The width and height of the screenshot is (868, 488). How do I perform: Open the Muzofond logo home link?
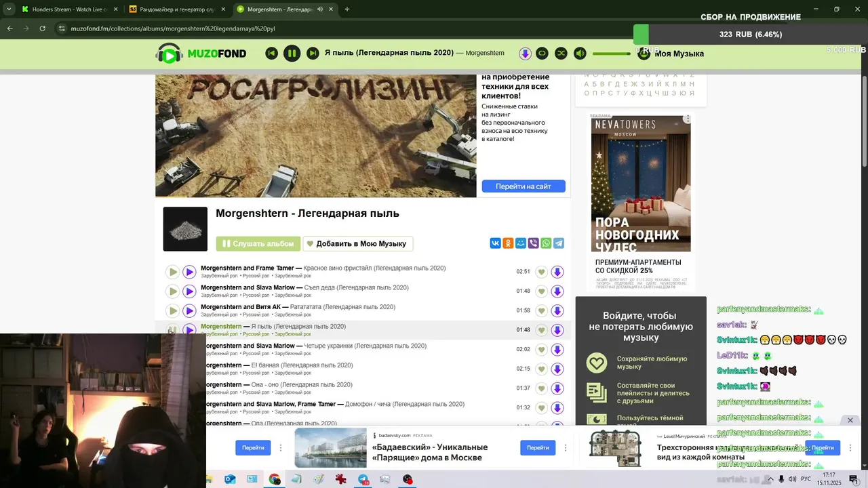tap(201, 54)
